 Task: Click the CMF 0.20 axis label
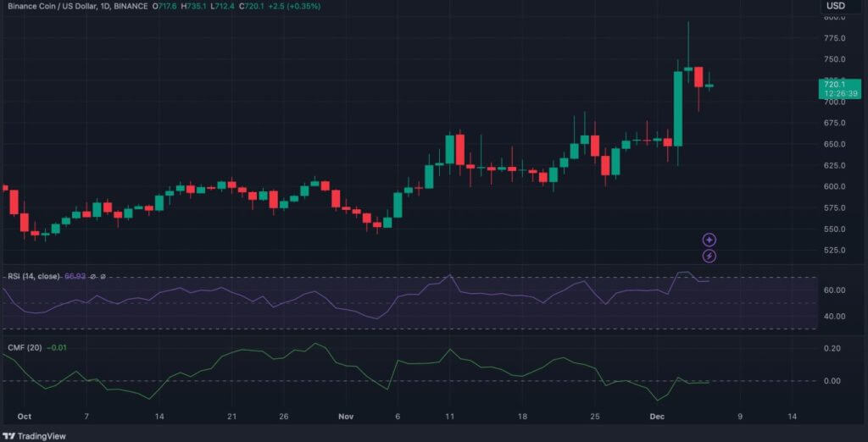coord(834,348)
